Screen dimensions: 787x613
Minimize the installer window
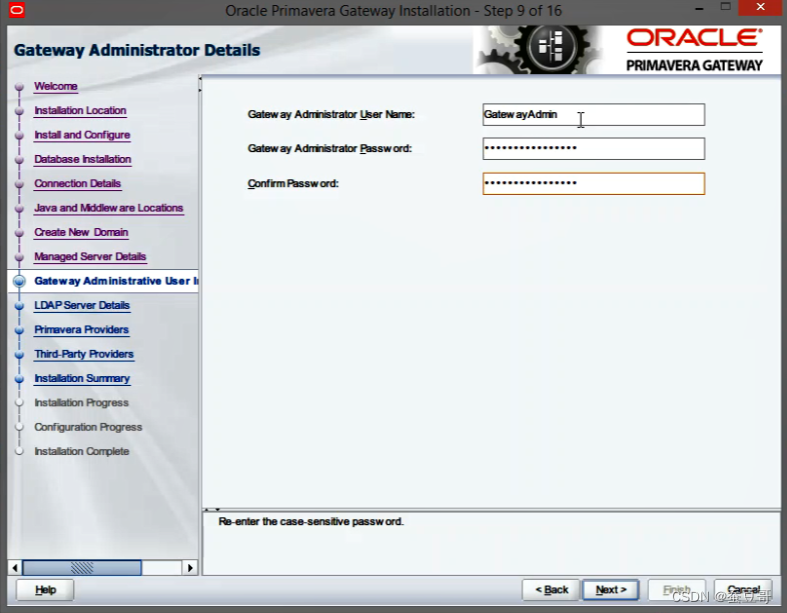click(x=699, y=9)
